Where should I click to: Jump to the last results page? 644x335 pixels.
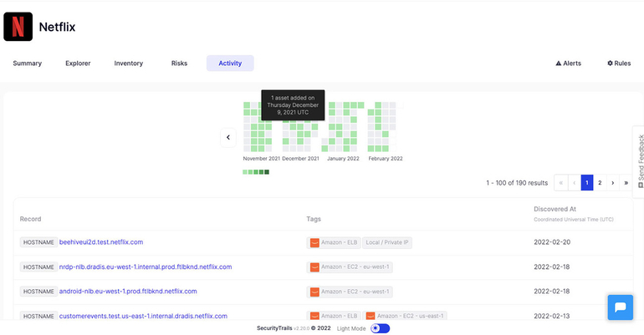pyautogui.click(x=626, y=183)
